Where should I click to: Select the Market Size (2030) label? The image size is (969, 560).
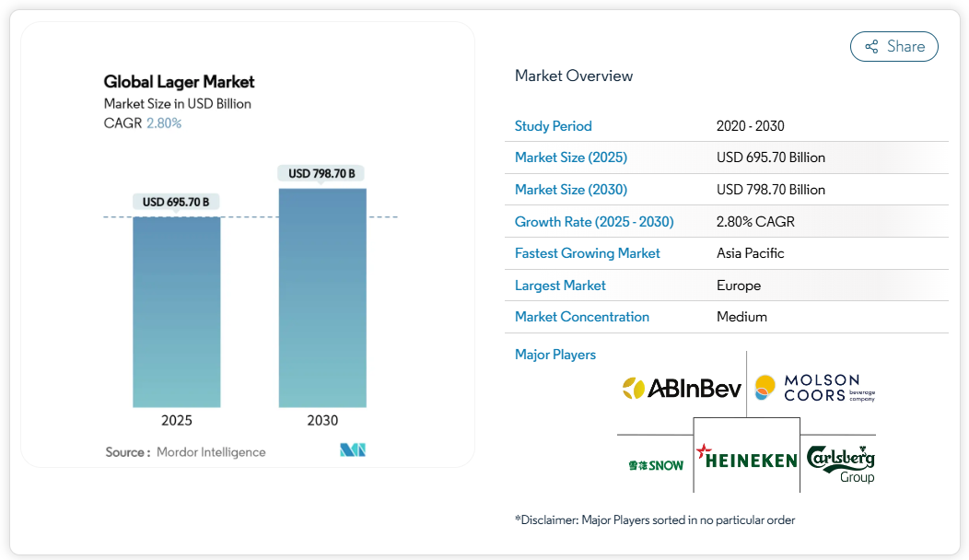point(570,190)
